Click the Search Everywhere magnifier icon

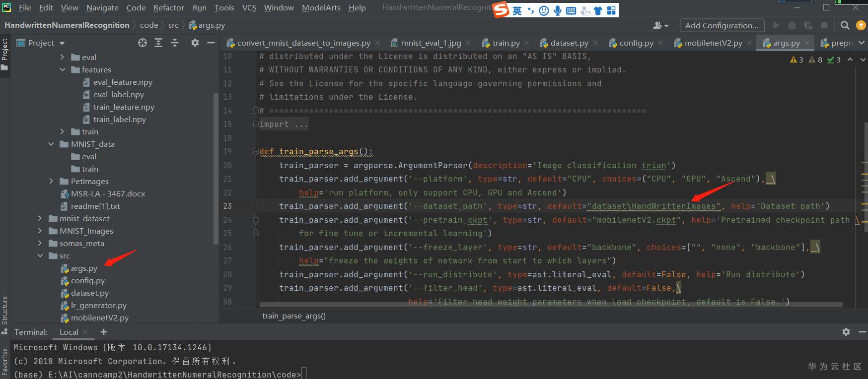click(x=845, y=25)
